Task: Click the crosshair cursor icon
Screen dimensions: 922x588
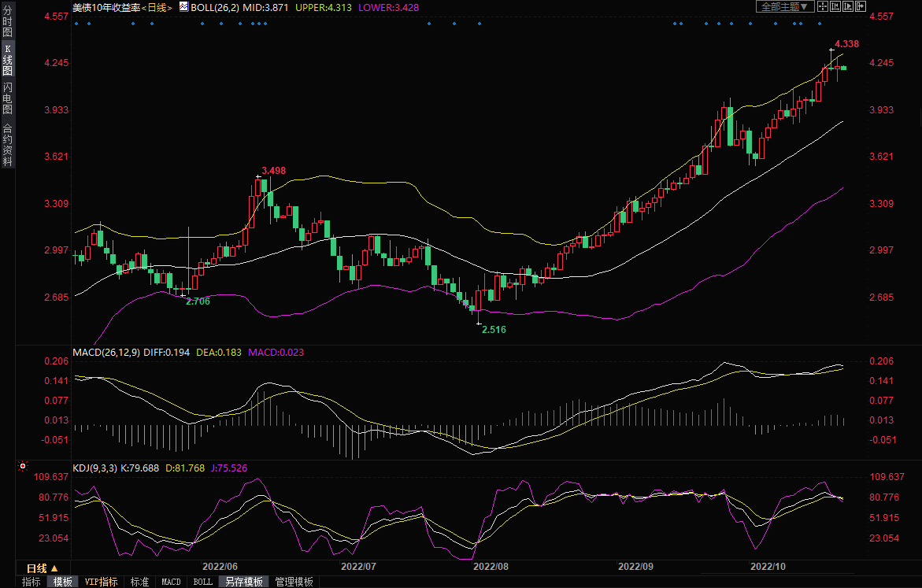Action: [x=822, y=6]
